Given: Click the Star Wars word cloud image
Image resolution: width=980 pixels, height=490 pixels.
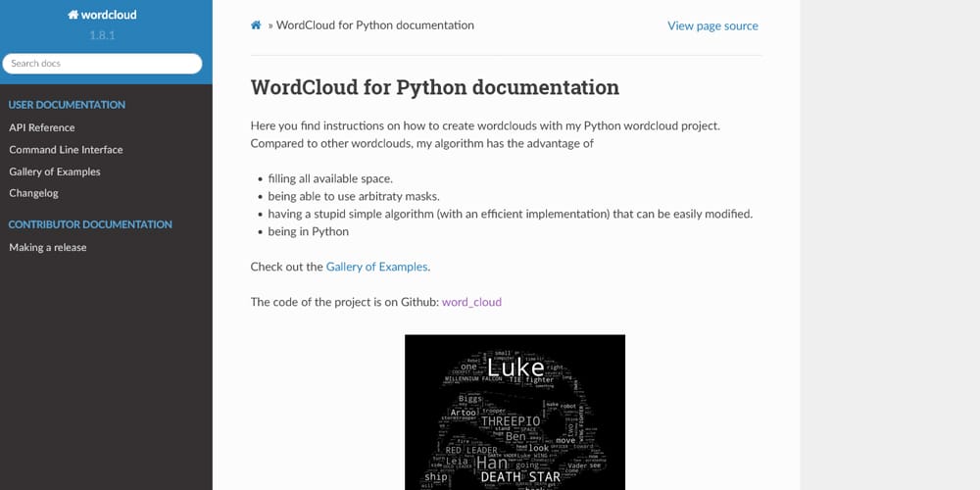Looking at the screenshot, I should [x=514, y=412].
